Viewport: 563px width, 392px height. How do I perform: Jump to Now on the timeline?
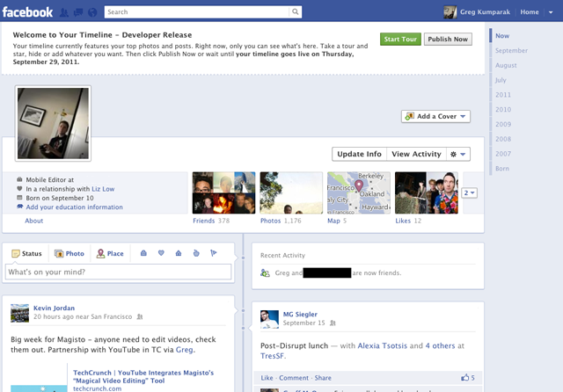point(502,36)
